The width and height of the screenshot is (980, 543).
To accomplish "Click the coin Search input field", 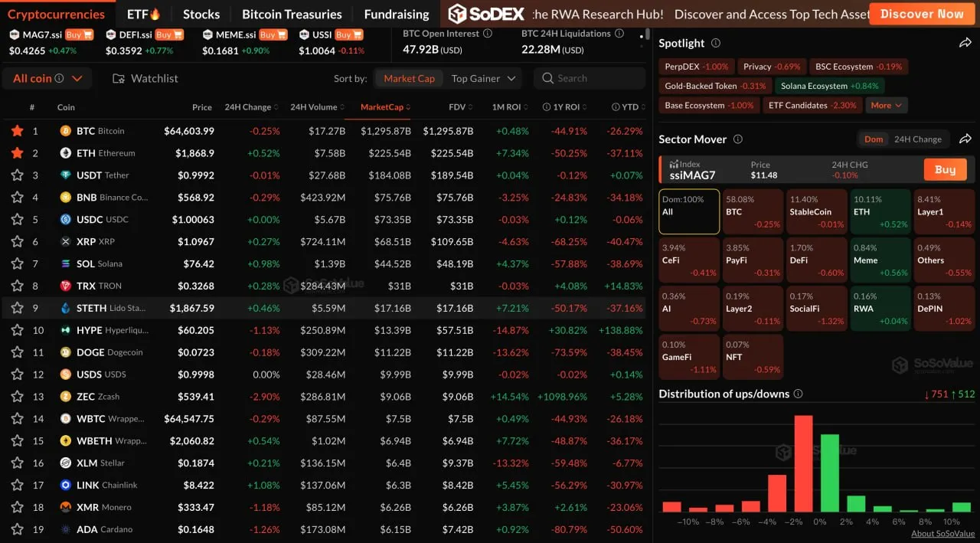I will click(590, 78).
